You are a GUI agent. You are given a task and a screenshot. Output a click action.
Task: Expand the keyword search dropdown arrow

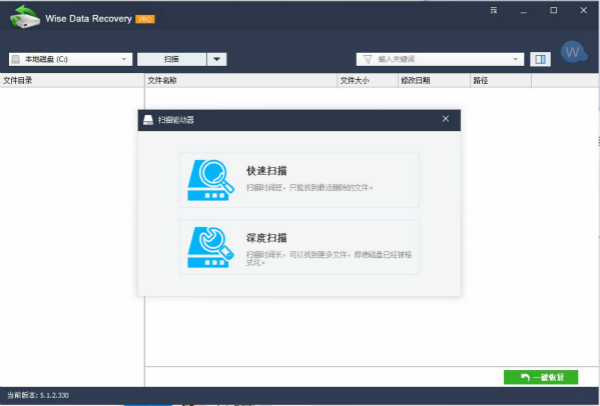tap(516, 59)
